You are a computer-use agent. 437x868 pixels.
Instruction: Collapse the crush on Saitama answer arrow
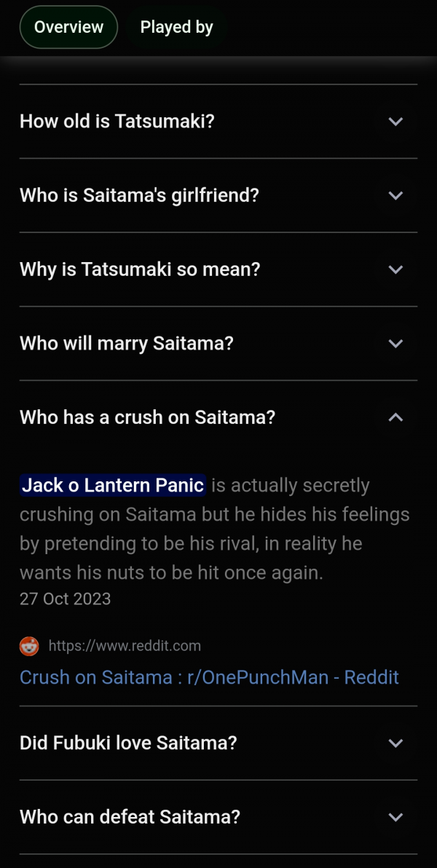click(395, 418)
